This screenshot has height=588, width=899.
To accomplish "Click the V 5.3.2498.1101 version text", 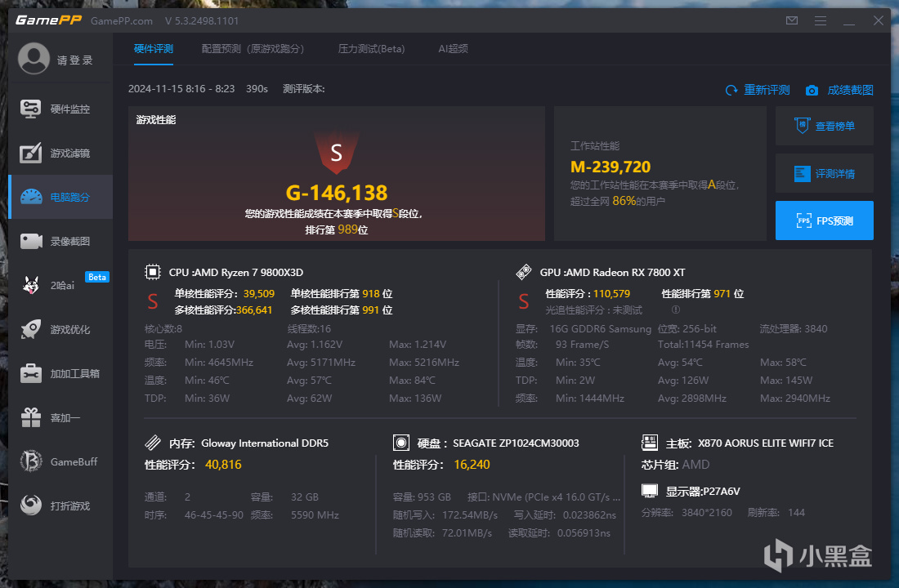I will point(202,20).
